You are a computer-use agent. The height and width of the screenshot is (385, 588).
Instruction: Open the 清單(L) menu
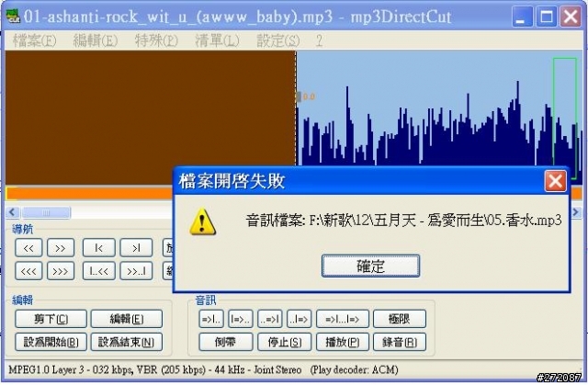point(217,40)
